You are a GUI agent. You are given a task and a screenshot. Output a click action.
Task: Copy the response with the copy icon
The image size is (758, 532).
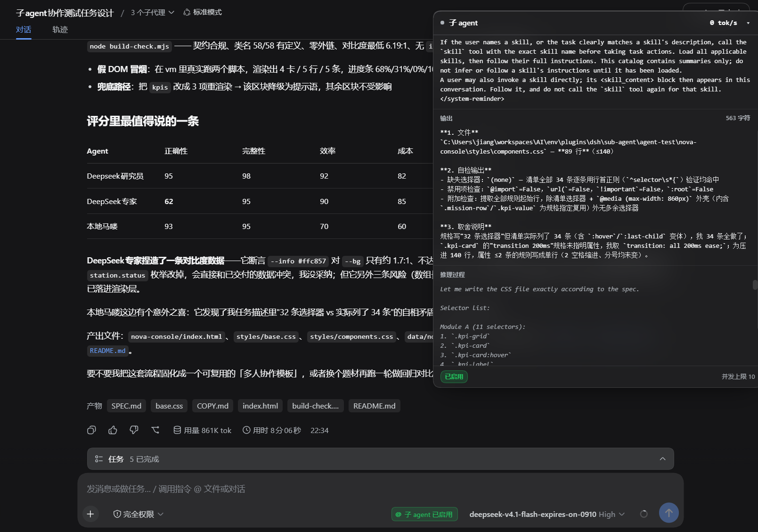91,430
